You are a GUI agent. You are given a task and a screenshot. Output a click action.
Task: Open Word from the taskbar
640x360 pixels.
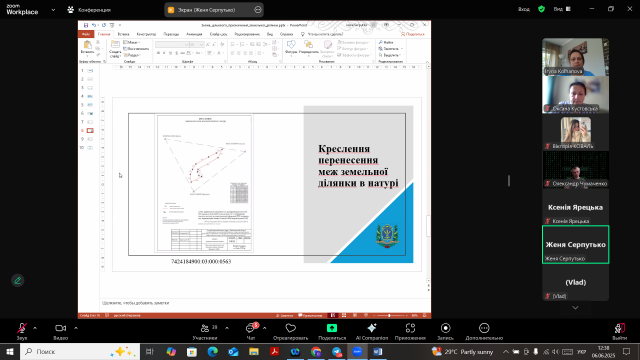[378, 351]
